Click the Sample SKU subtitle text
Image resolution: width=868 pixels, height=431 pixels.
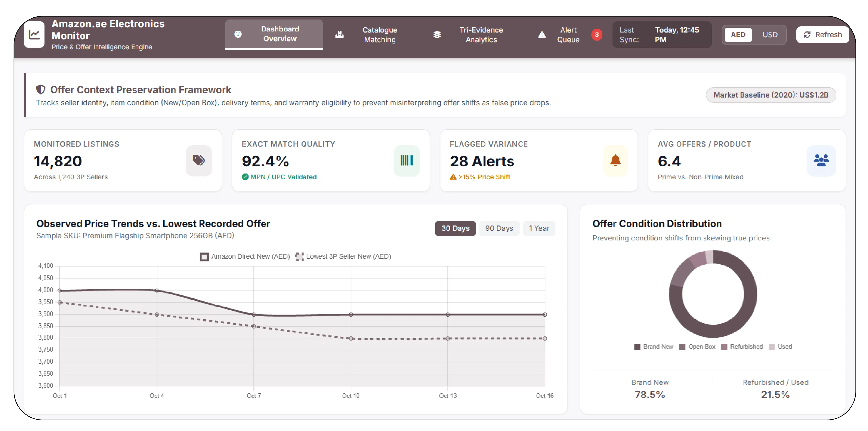135,236
